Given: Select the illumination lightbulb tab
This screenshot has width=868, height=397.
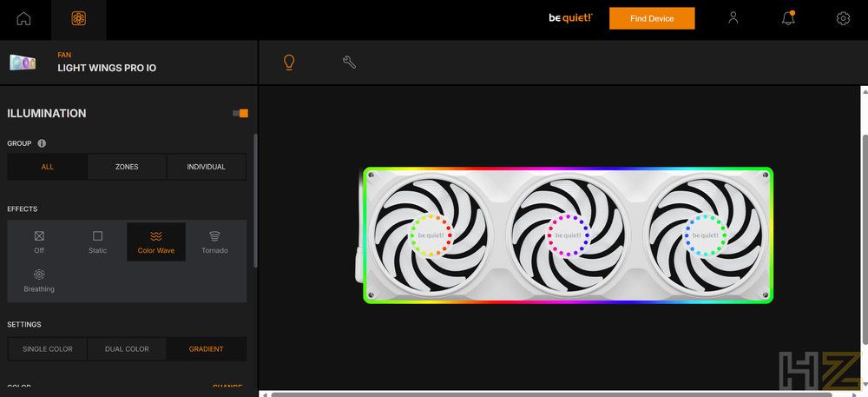Looking at the screenshot, I should [289, 63].
